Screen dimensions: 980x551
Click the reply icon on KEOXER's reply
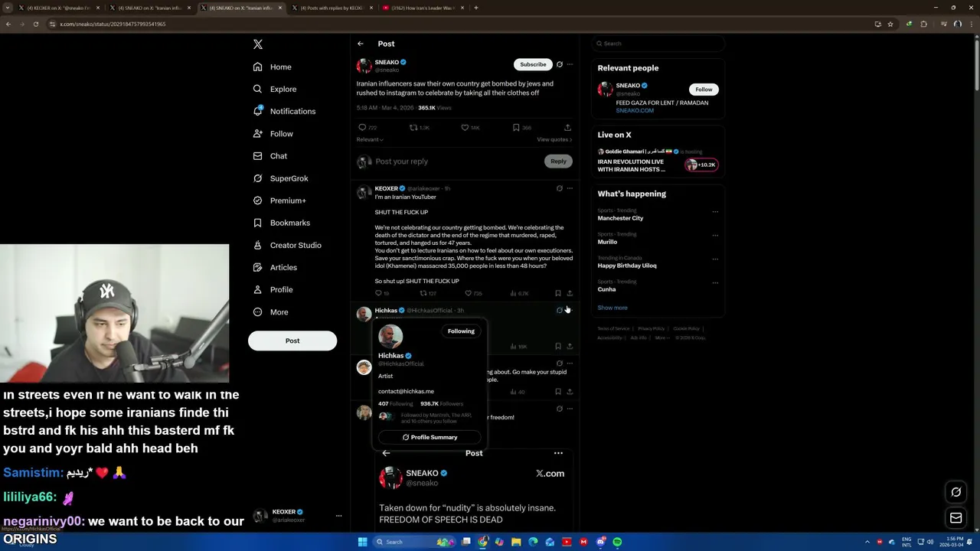click(x=378, y=293)
